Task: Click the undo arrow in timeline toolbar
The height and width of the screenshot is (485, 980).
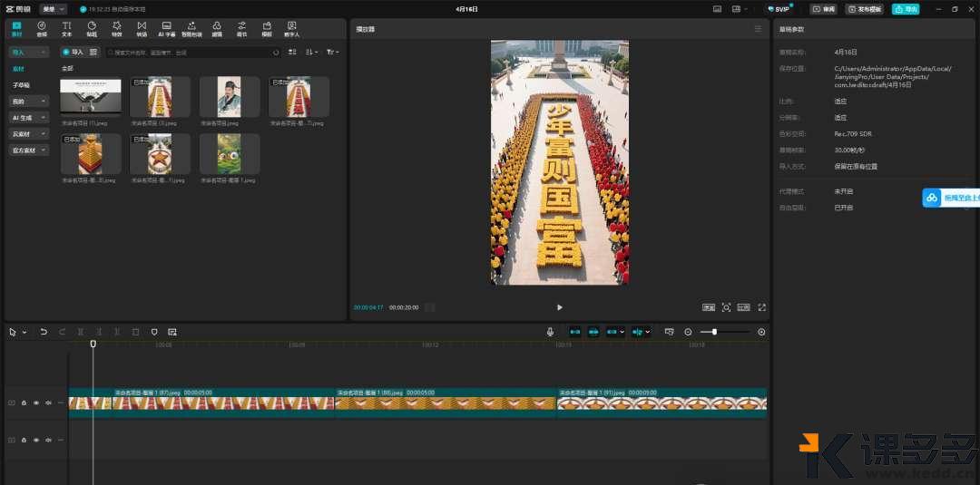Action: tap(44, 332)
